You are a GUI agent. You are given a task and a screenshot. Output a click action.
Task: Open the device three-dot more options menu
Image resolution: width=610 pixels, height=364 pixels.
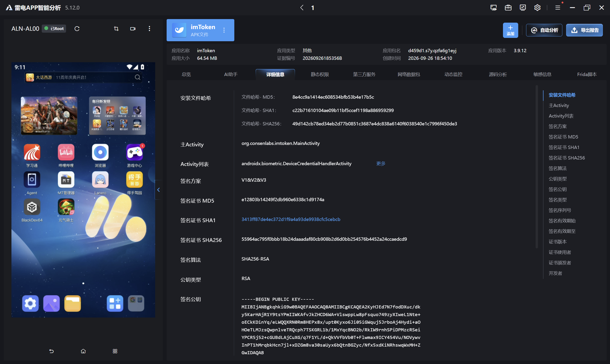pyautogui.click(x=149, y=29)
